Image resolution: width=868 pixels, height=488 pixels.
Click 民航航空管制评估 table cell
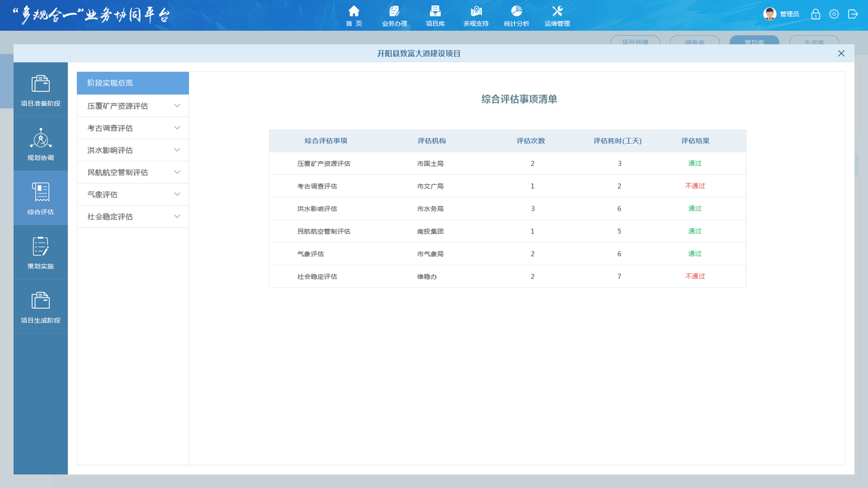(323, 231)
